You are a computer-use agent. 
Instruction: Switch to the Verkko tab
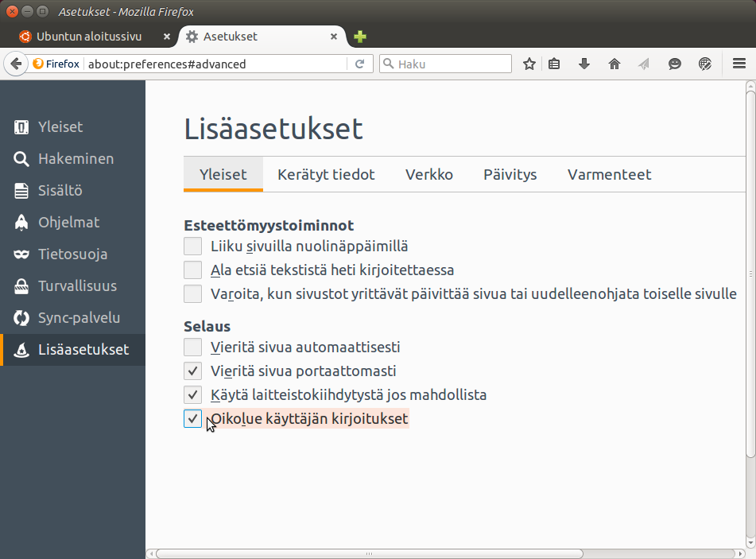pos(428,175)
